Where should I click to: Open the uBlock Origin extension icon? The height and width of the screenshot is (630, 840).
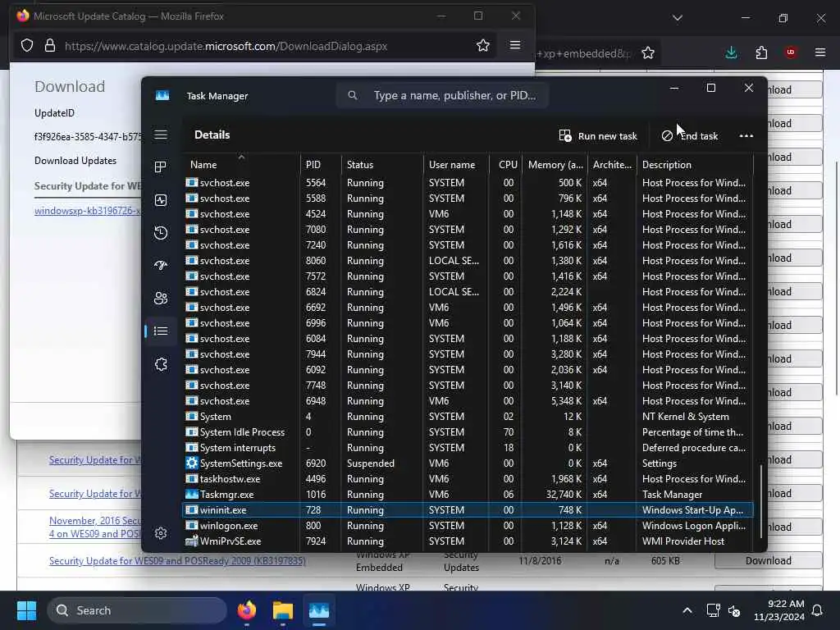point(791,52)
